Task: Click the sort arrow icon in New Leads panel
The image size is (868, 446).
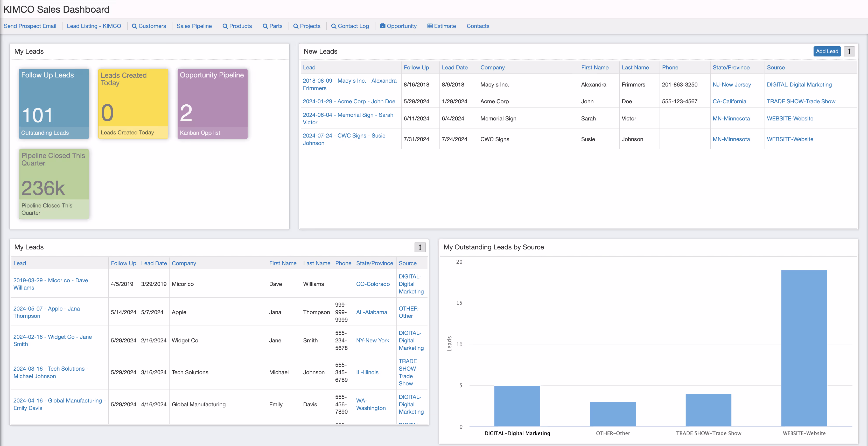Action: tap(850, 51)
